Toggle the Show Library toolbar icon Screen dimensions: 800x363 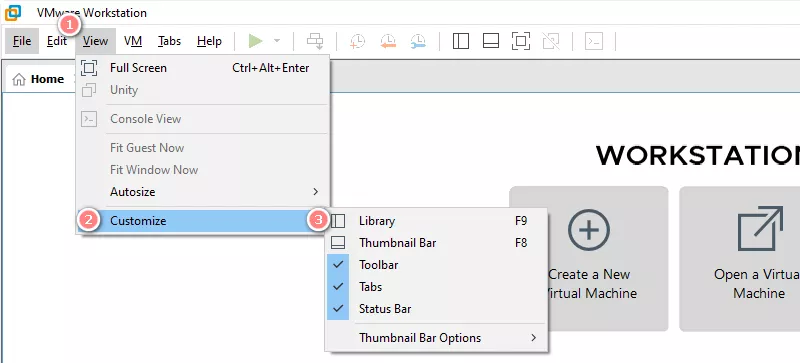point(461,41)
